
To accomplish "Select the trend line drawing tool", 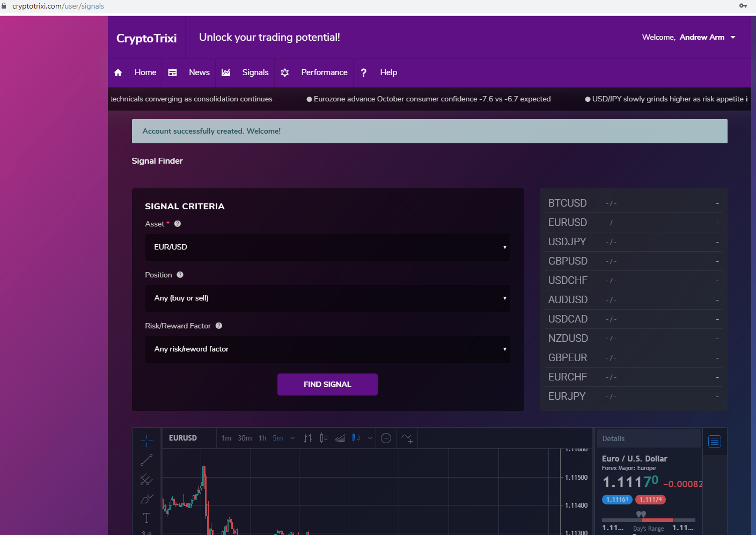I will pyautogui.click(x=146, y=460).
